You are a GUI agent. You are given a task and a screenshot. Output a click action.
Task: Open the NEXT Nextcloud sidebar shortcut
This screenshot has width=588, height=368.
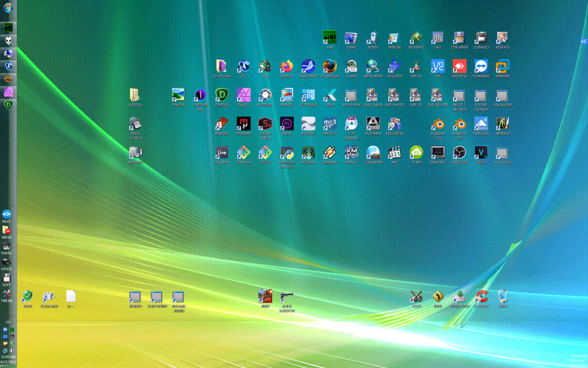point(6,216)
